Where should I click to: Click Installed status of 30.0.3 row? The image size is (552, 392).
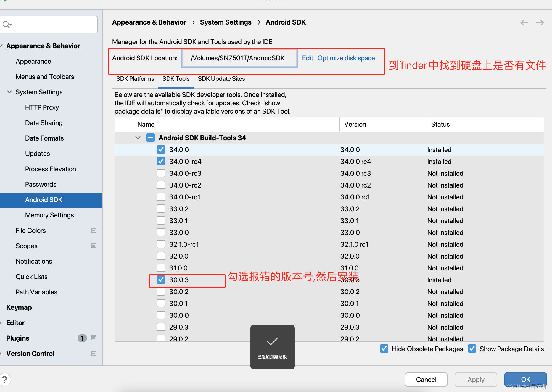tap(439, 280)
